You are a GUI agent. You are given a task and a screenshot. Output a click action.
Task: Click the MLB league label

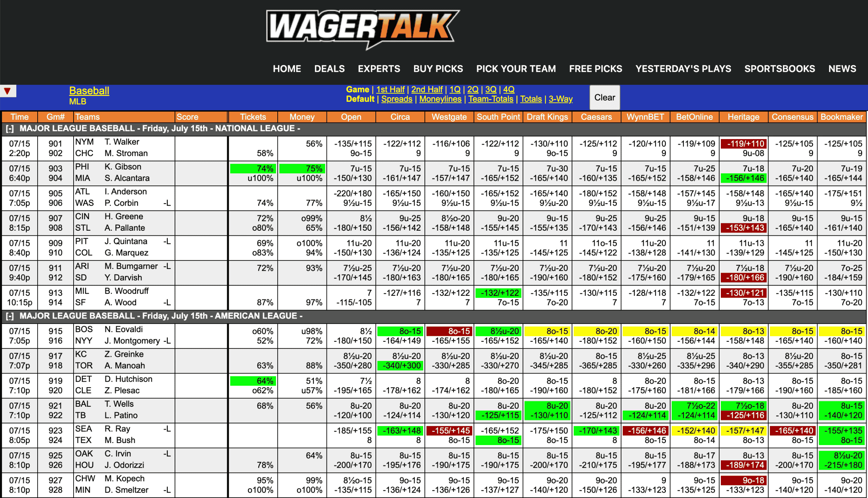pyautogui.click(x=78, y=101)
